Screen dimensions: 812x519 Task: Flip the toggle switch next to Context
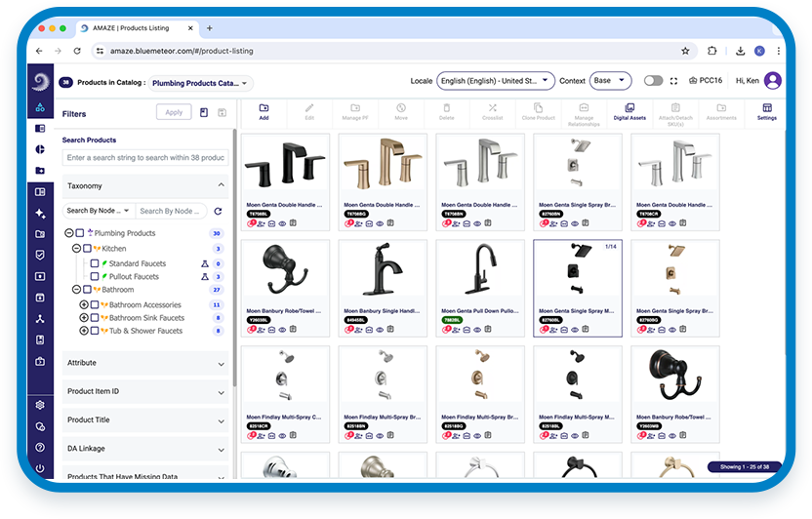(x=653, y=81)
